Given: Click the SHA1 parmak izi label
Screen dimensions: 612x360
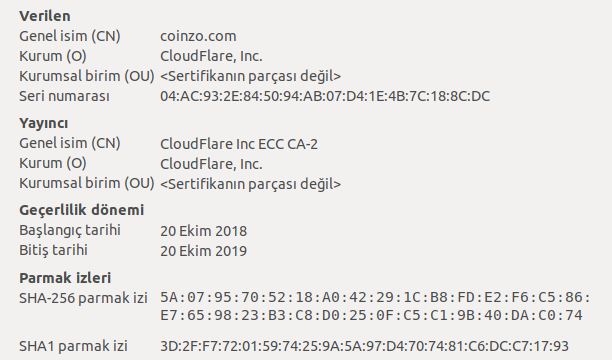Looking at the screenshot, I should coord(73,346).
